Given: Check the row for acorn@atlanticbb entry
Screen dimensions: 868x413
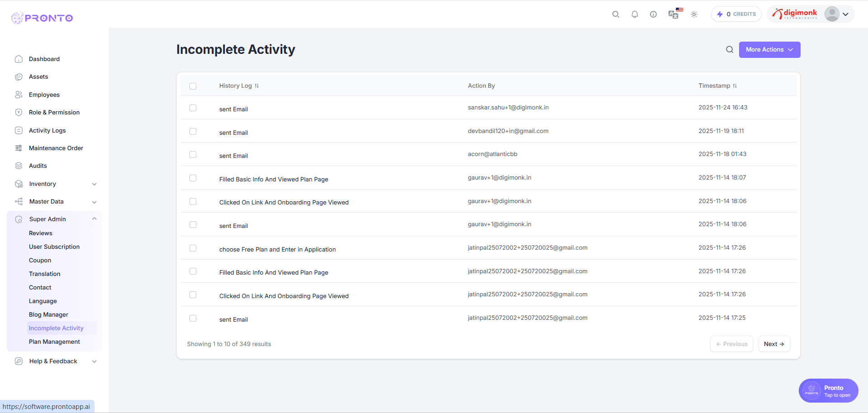Looking at the screenshot, I should pos(193,154).
